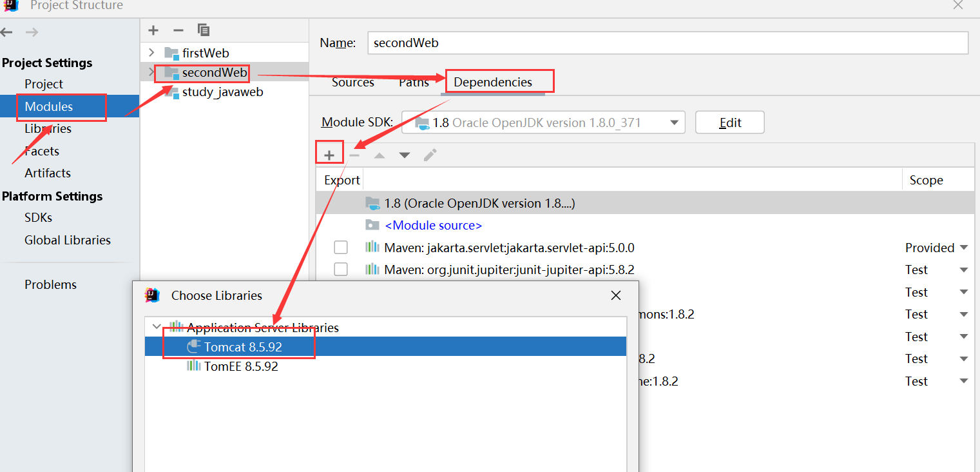Move dependency up arrow
This screenshot has width=980, height=472.
click(380, 155)
